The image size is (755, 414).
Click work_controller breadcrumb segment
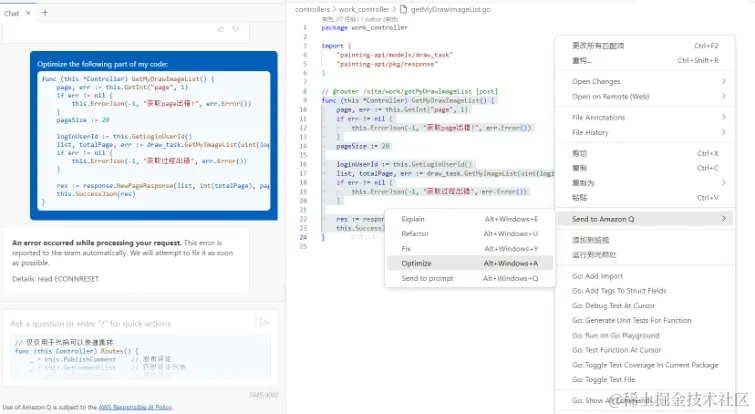(364, 9)
